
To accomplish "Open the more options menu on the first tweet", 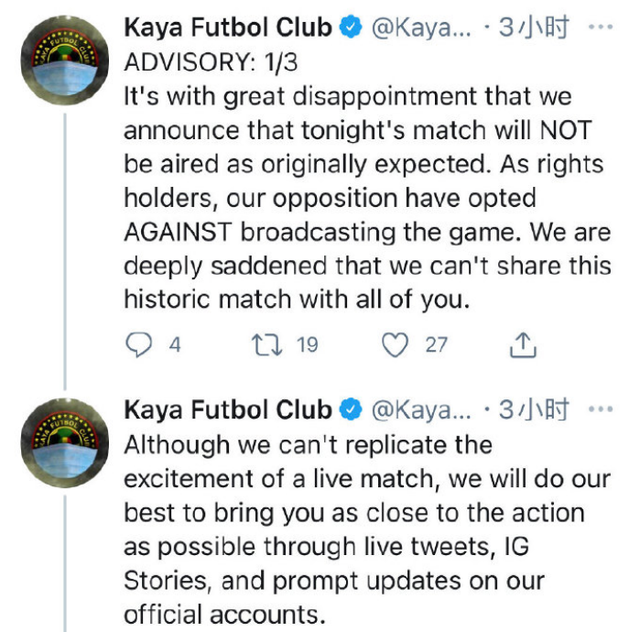I will pyautogui.click(x=601, y=28).
